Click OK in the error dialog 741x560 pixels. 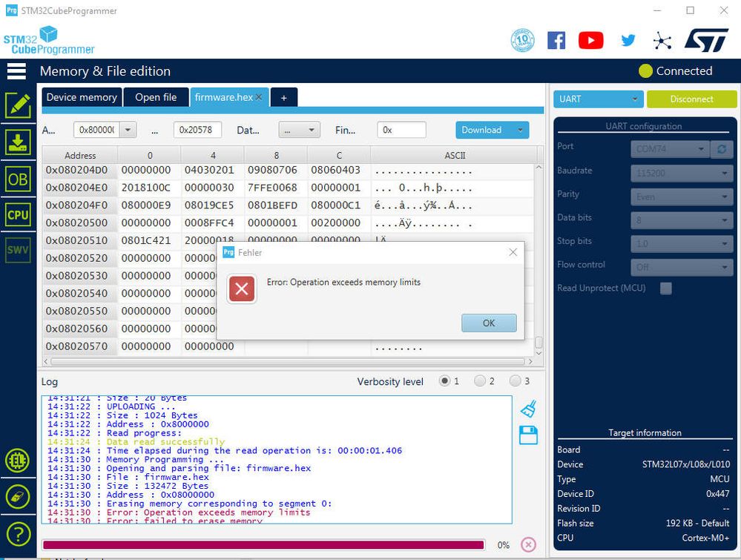click(489, 323)
